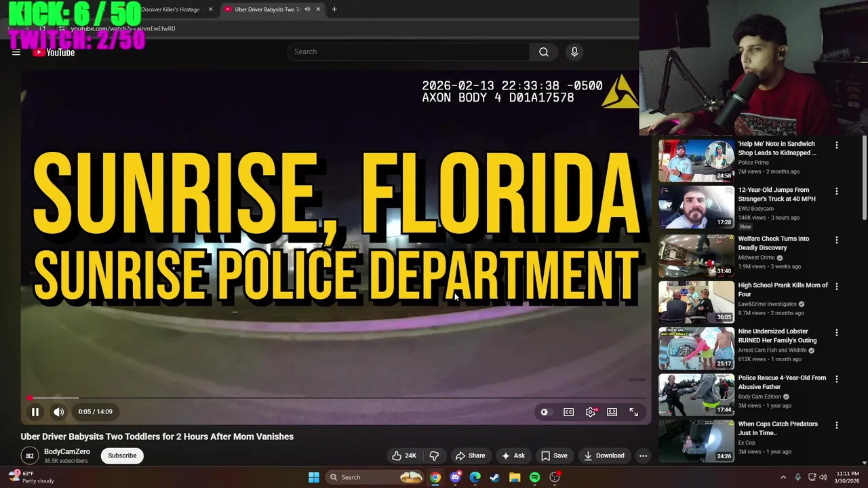Click the browser address bar URL
Viewport: 868px width, 488px height.
click(x=123, y=28)
